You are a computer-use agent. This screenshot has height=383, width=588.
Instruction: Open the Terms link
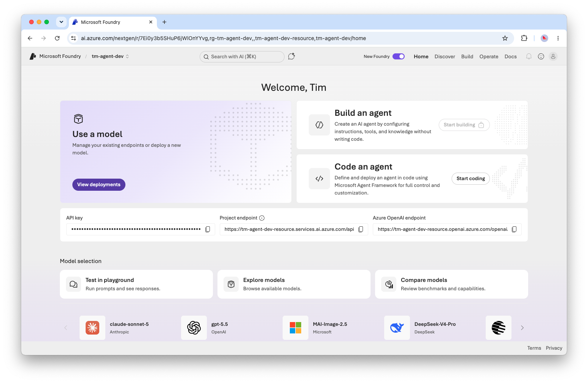(534, 348)
